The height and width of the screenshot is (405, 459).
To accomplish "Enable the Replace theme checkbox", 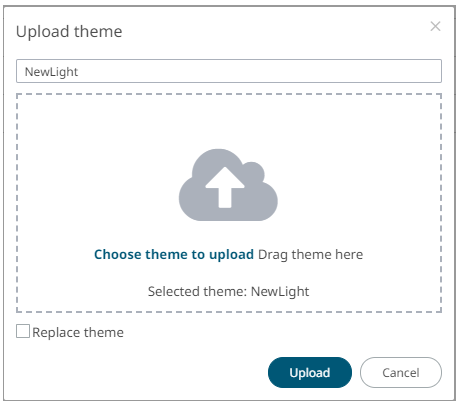I will pyautogui.click(x=23, y=332).
